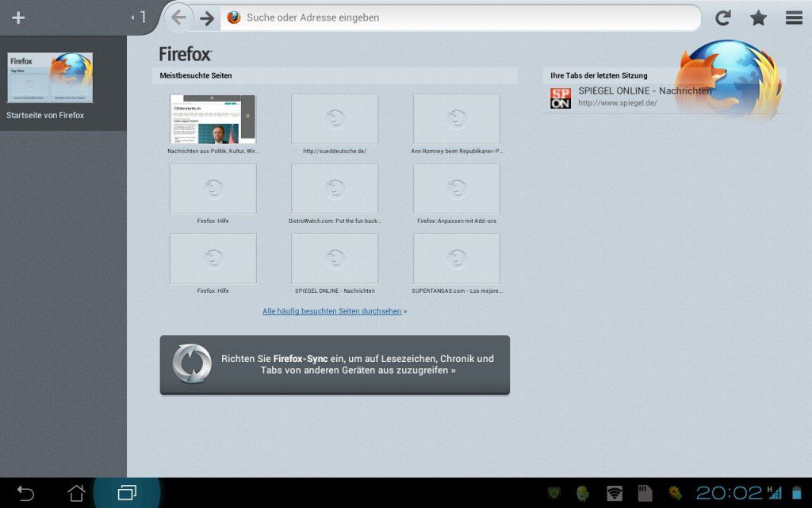Click 'Alle häufig besuchten Seiten durchsehen' link
This screenshot has height=508, width=812.
(x=332, y=311)
